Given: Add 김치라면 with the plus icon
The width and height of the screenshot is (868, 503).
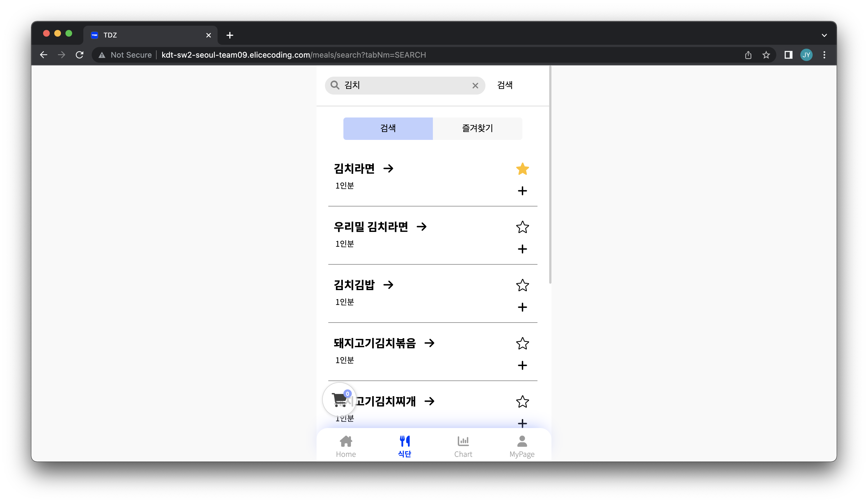Looking at the screenshot, I should click(x=522, y=191).
